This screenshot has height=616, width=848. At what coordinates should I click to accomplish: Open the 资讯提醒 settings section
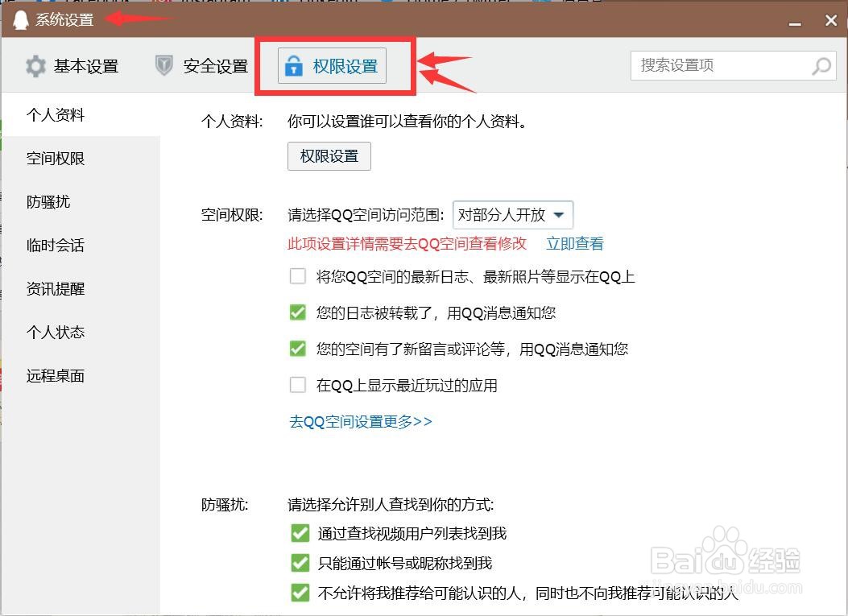[x=55, y=288]
